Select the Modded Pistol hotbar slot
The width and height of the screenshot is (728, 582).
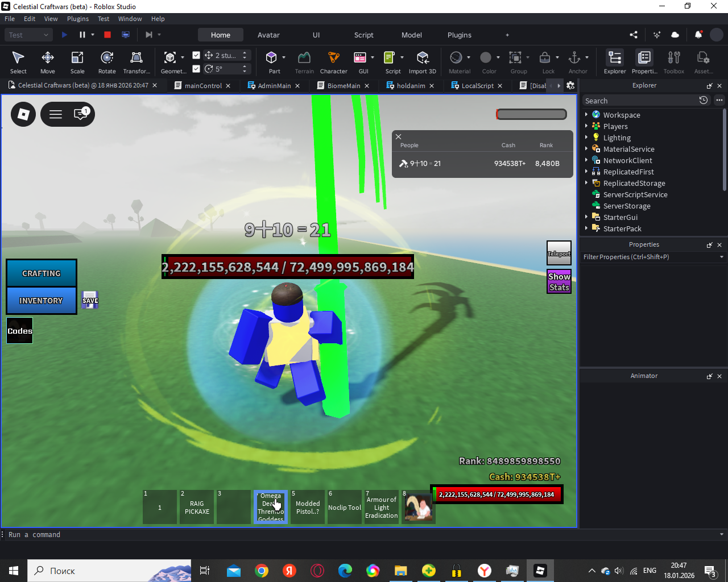click(308, 507)
